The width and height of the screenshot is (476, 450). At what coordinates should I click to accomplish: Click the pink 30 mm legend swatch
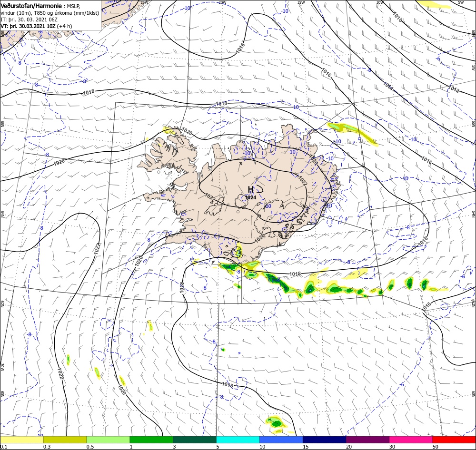[x=411, y=440]
